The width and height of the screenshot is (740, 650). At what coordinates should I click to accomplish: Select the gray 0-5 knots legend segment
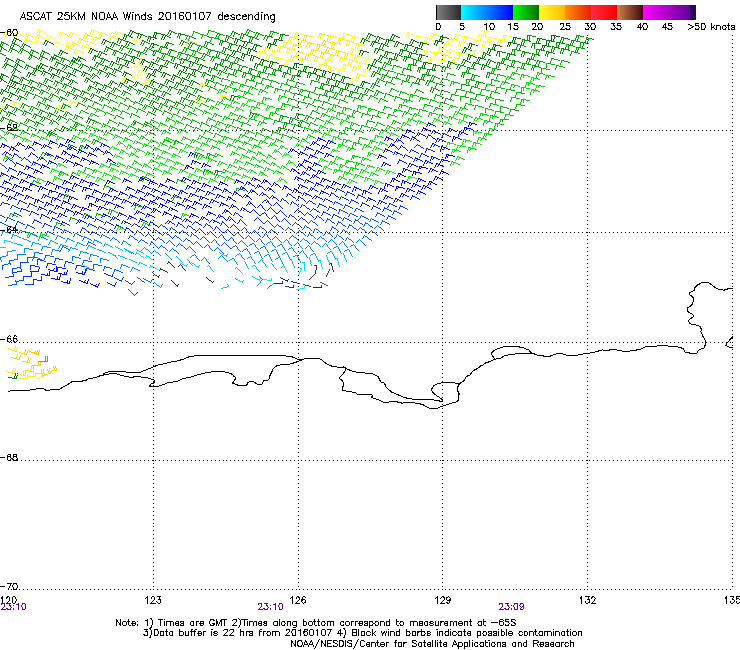pos(448,12)
